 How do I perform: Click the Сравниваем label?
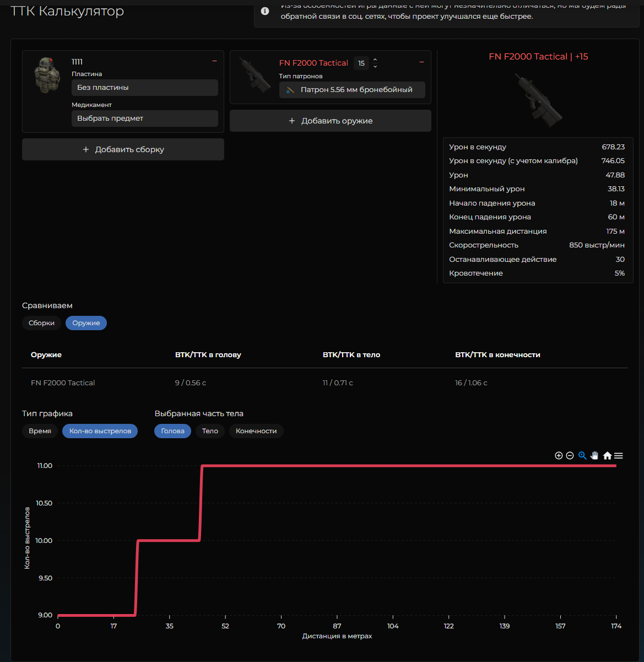click(47, 305)
